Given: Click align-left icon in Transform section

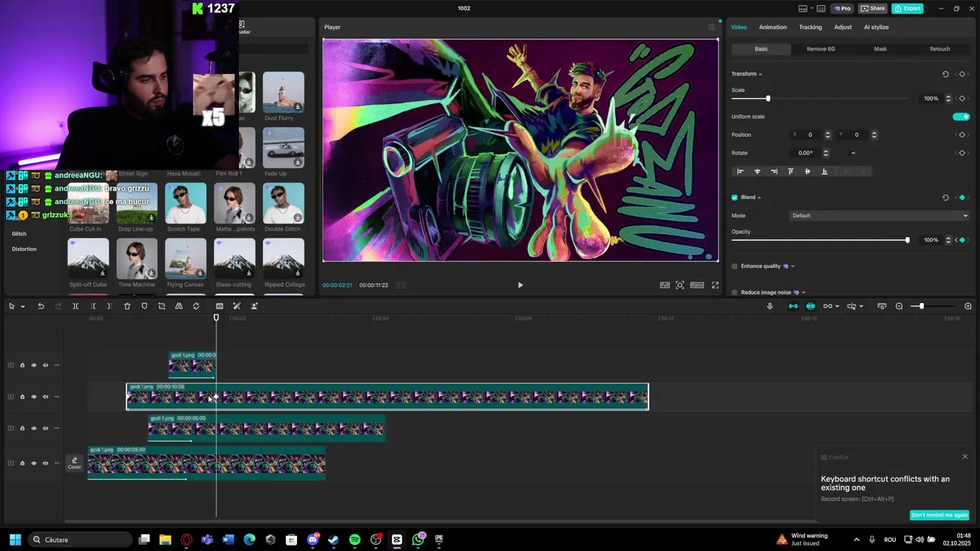Looking at the screenshot, I should [x=740, y=171].
